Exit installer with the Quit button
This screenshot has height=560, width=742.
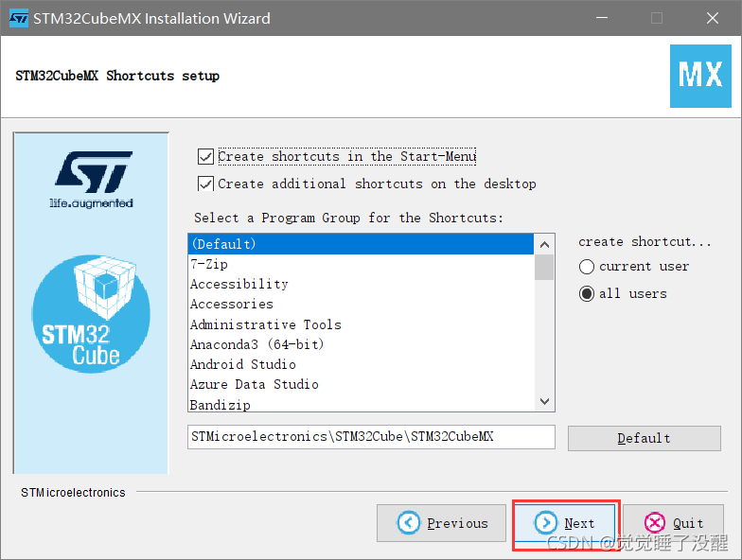click(x=674, y=523)
